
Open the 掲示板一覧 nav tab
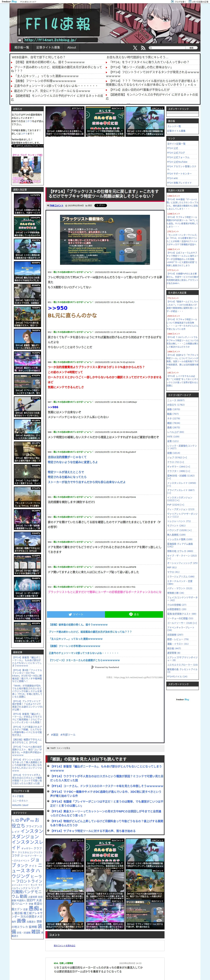tap(22, 48)
